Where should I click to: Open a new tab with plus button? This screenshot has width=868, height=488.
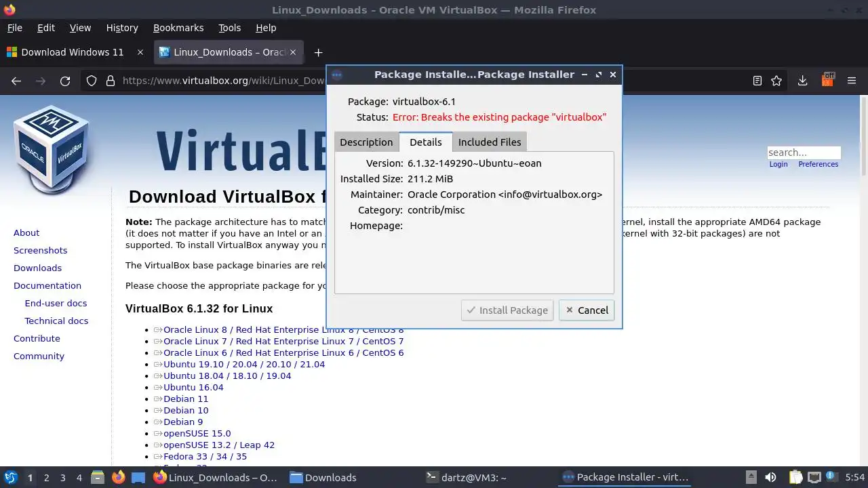[318, 52]
